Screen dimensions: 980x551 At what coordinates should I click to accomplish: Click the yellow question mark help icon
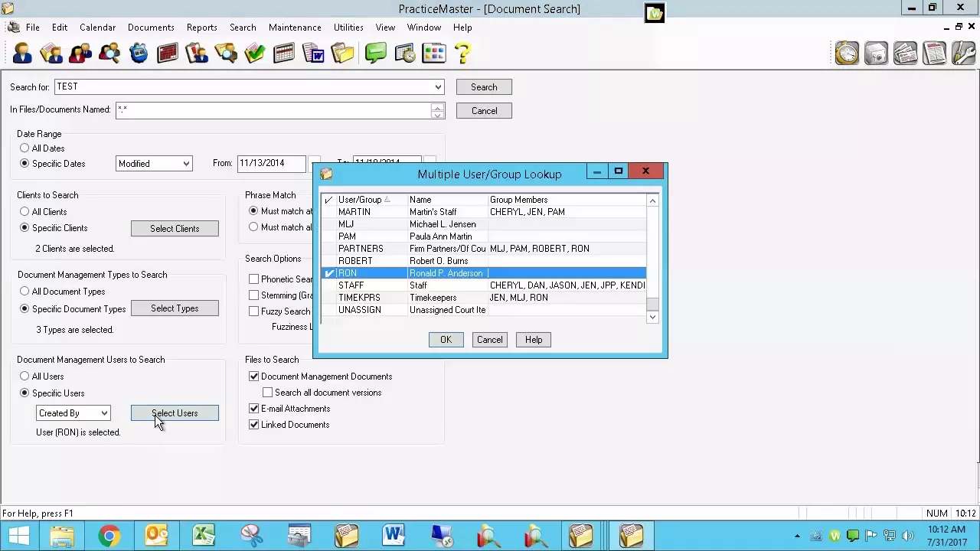click(462, 53)
